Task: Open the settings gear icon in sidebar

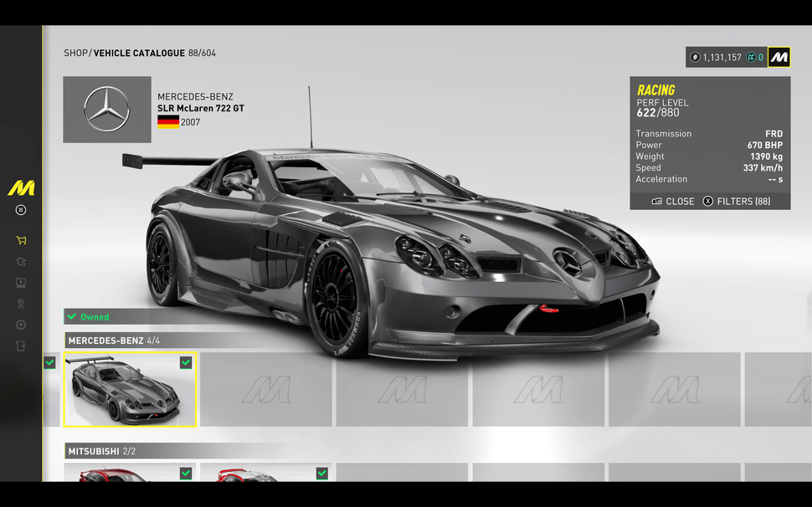Action: [x=21, y=325]
